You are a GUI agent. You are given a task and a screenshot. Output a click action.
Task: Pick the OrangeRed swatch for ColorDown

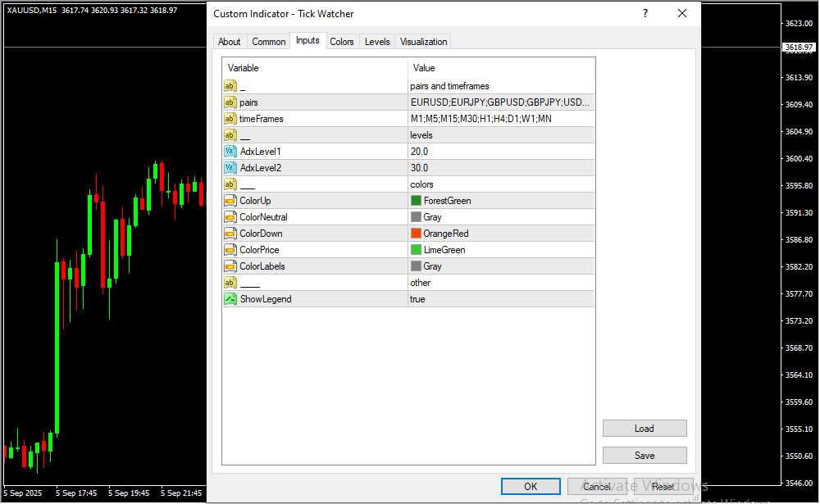coord(416,234)
